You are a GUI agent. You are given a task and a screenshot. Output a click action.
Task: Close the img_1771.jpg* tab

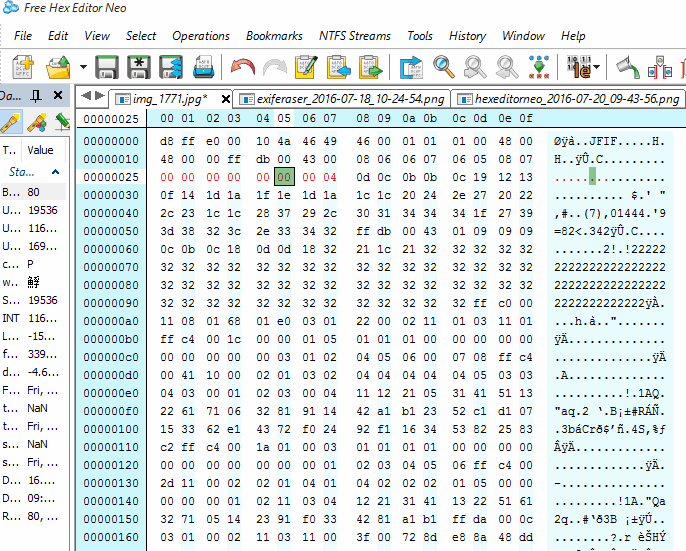click(x=226, y=99)
